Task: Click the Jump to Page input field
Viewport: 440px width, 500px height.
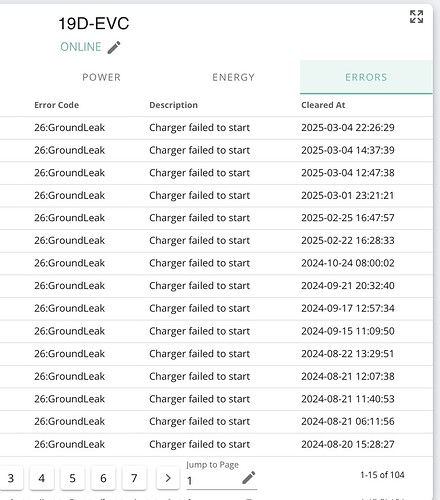Action: [213, 480]
